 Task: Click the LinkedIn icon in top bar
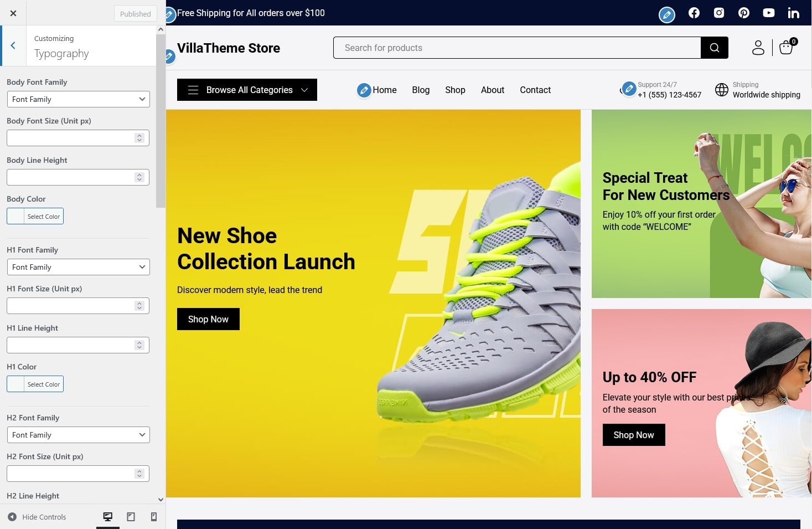tap(793, 13)
